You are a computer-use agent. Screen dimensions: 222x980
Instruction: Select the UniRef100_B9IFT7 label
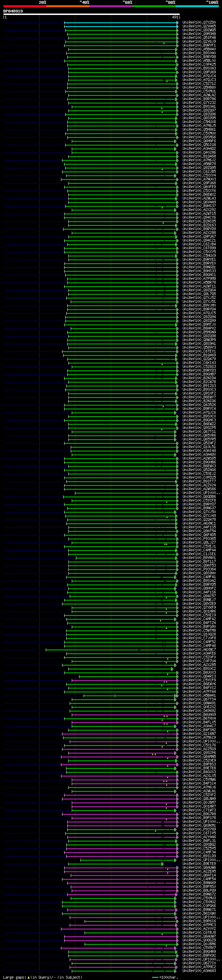(199, 481)
